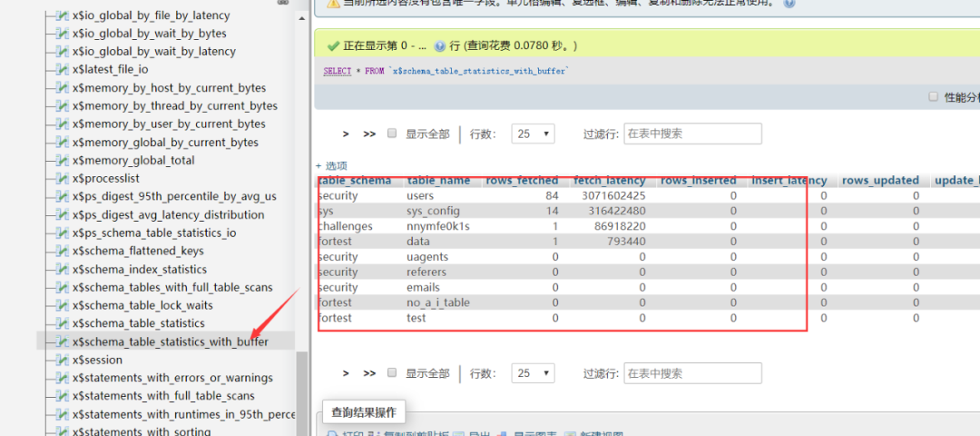Screen dimensions: 980x436
Task: Click the icon beside x$schema_flattened_keys
Action: click(x=62, y=251)
